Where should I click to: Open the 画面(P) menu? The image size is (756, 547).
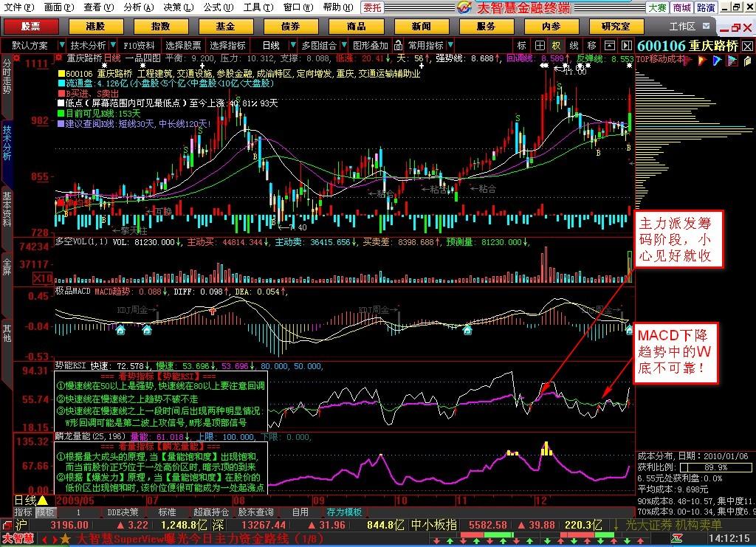pos(59,7)
